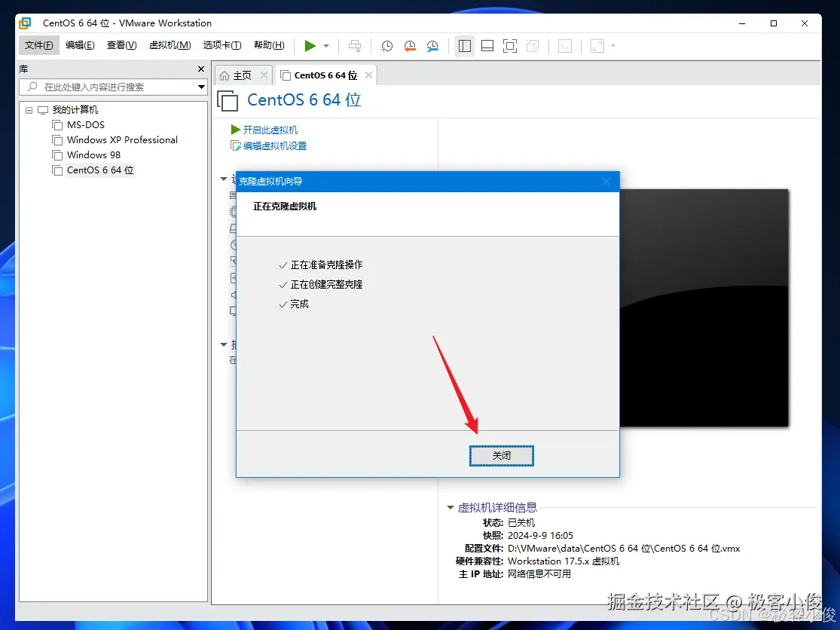Image resolution: width=840 pixels, height=630 pixels.
Task: Click the 虚拟机详细信息 section title
Action: point(497,507)
